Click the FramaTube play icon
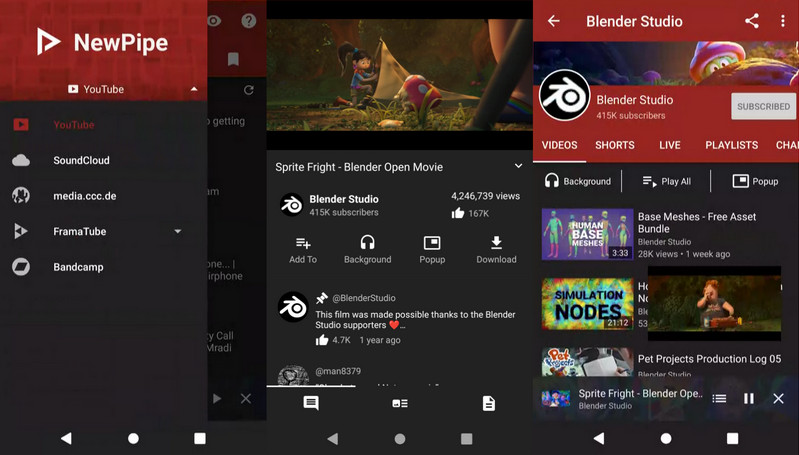 pyautogui.click(x=20, y=231)
